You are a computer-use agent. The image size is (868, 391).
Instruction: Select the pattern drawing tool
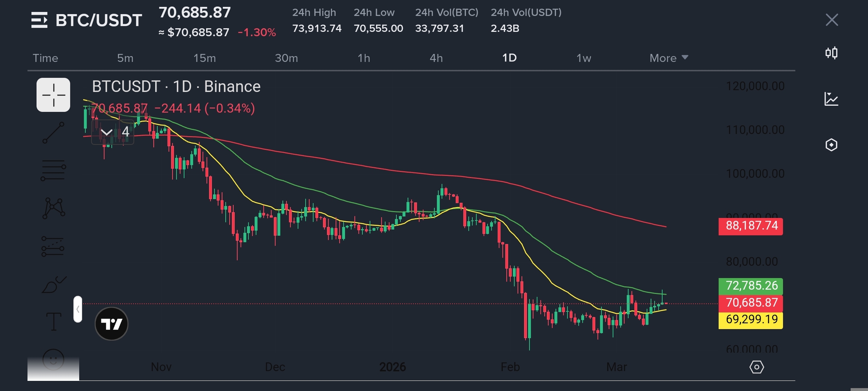point(54,208)
